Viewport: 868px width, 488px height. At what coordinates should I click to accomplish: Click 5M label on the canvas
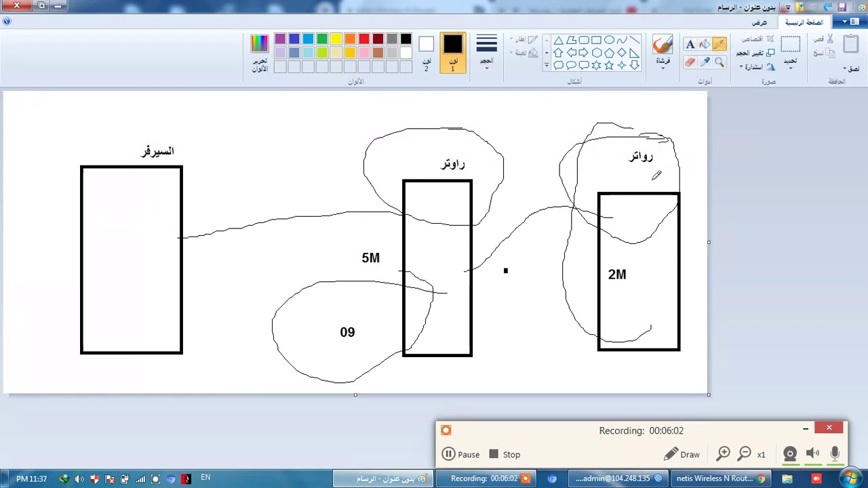click(370, 258)
